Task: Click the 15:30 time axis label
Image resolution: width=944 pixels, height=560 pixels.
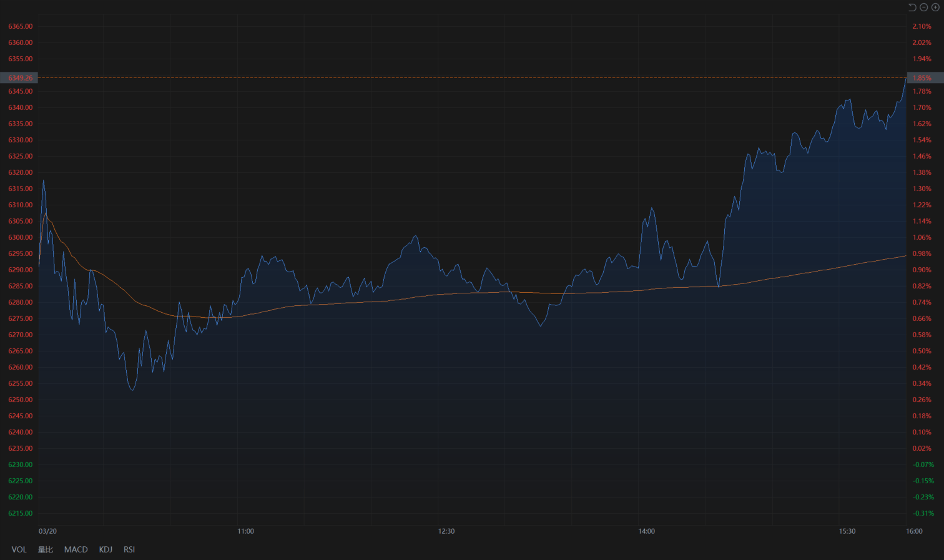Action: point(847,531)
